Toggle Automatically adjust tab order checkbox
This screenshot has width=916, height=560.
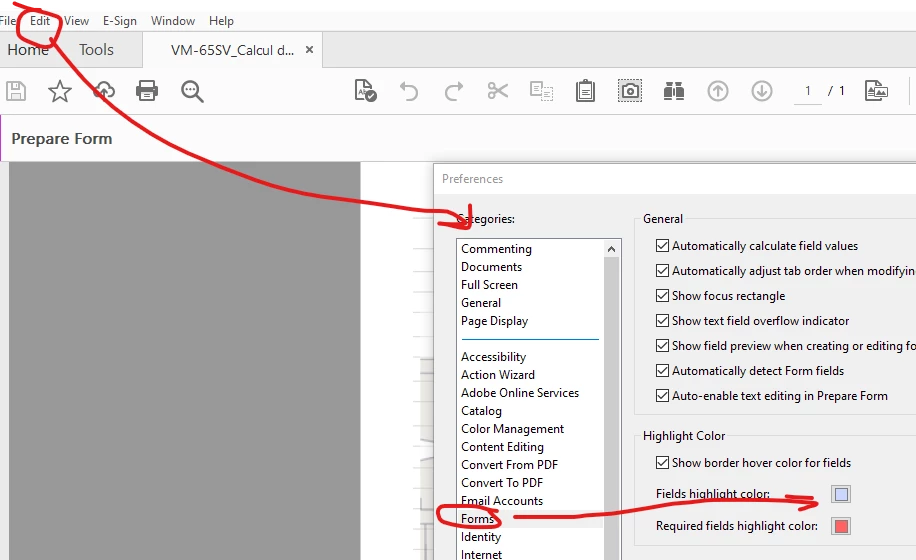(x=662, y=271)
